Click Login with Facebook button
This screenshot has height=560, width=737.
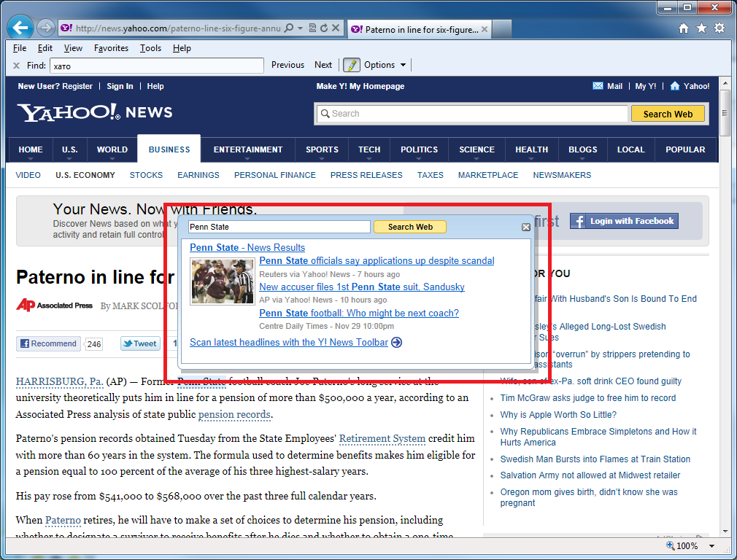(x=624, y=221)
